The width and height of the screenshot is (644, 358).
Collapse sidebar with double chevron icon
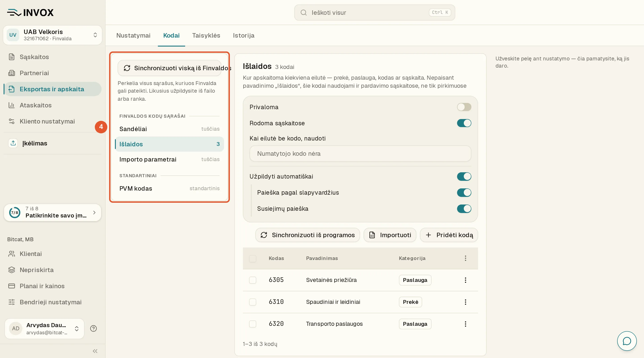coord(95,351)
